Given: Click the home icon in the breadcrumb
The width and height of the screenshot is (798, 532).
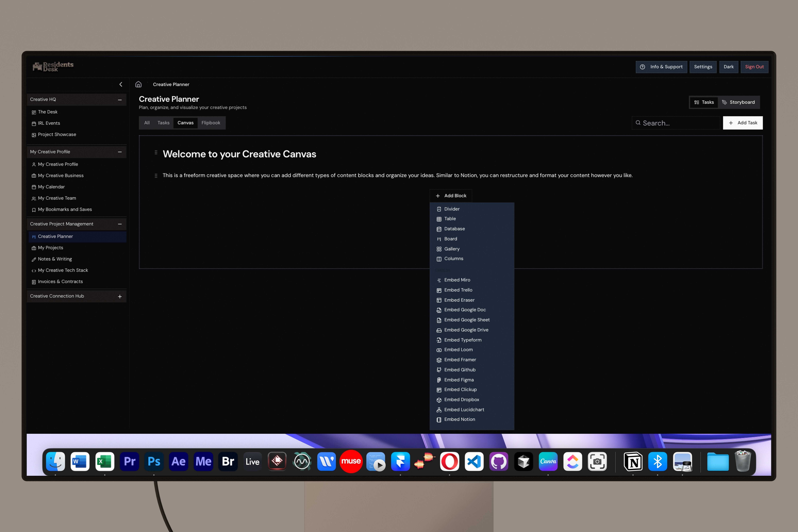Looking at the screenshot, I should [138, 84].
